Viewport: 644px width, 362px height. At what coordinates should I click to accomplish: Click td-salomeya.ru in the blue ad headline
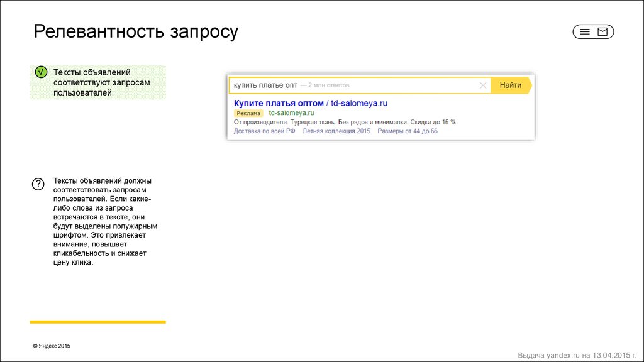click(359, 102)
